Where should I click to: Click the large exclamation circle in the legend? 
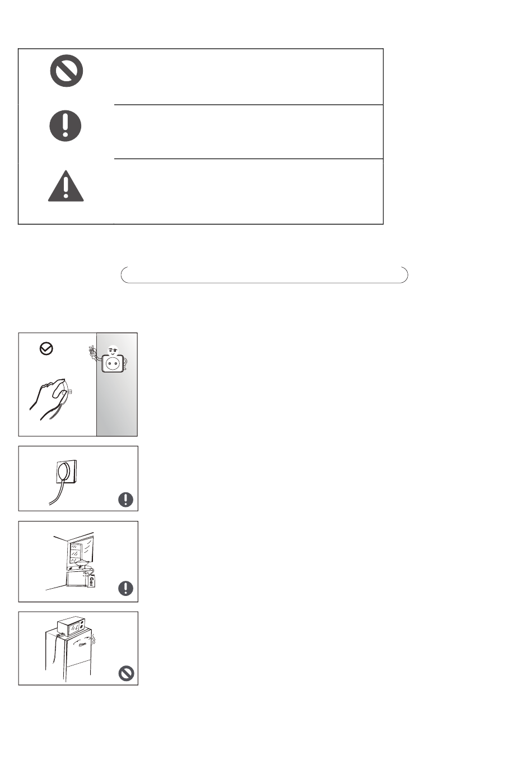[x=66, y=125]
